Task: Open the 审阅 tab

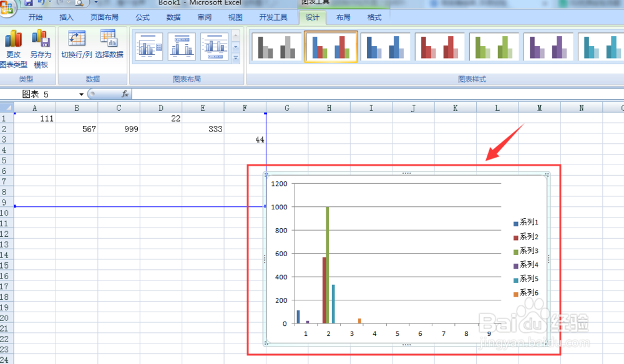Action: pos(204,17)
